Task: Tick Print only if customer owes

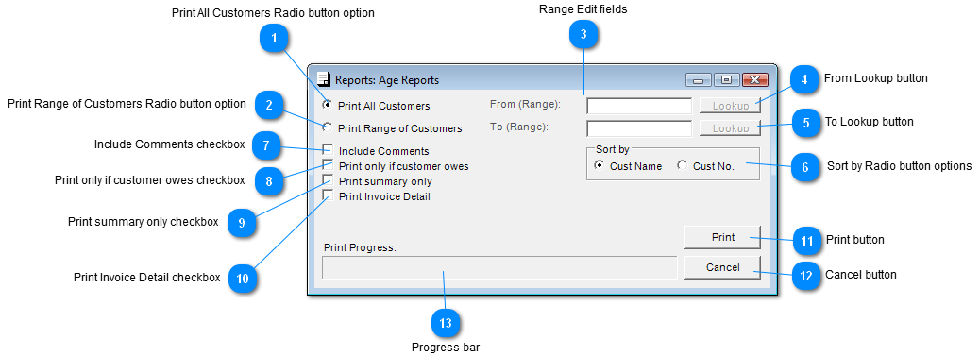Action: tap(328, 165)
